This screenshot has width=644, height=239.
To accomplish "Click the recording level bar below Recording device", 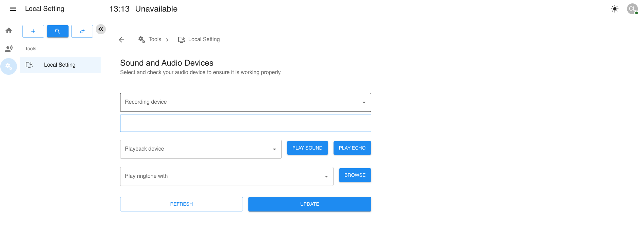I will pyautogui.click(x=245, y=123).
